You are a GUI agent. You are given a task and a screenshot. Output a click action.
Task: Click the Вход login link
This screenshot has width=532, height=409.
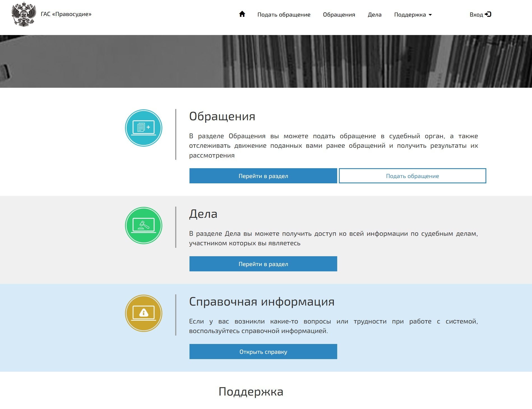coord(480,15)
